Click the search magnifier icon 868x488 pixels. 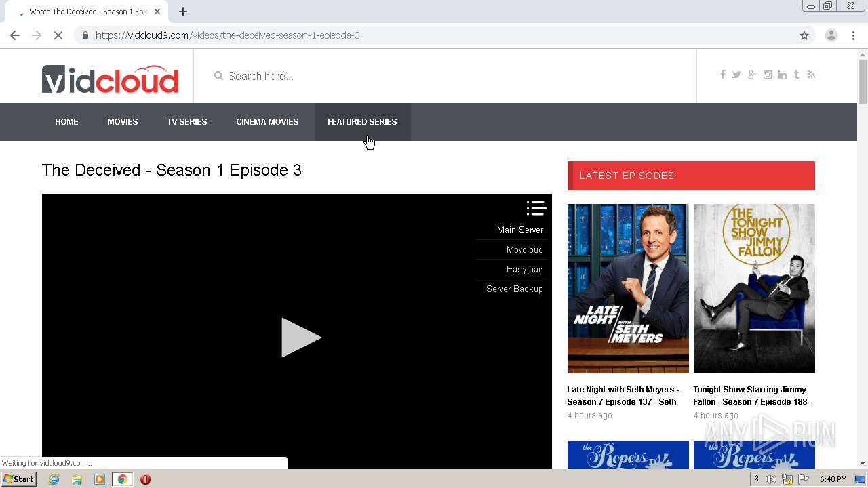pyautogui.click(x=218, y=76)
